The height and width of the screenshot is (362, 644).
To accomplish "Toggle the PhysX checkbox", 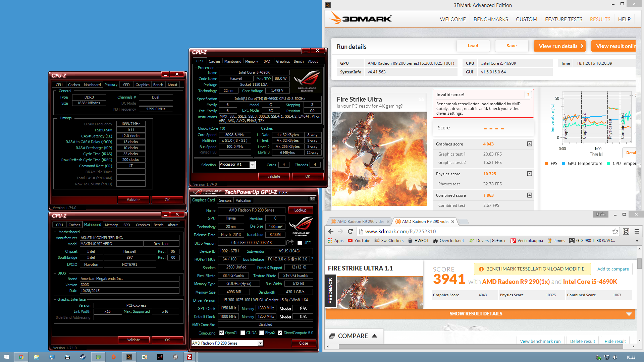I will (x=262, y=333).
